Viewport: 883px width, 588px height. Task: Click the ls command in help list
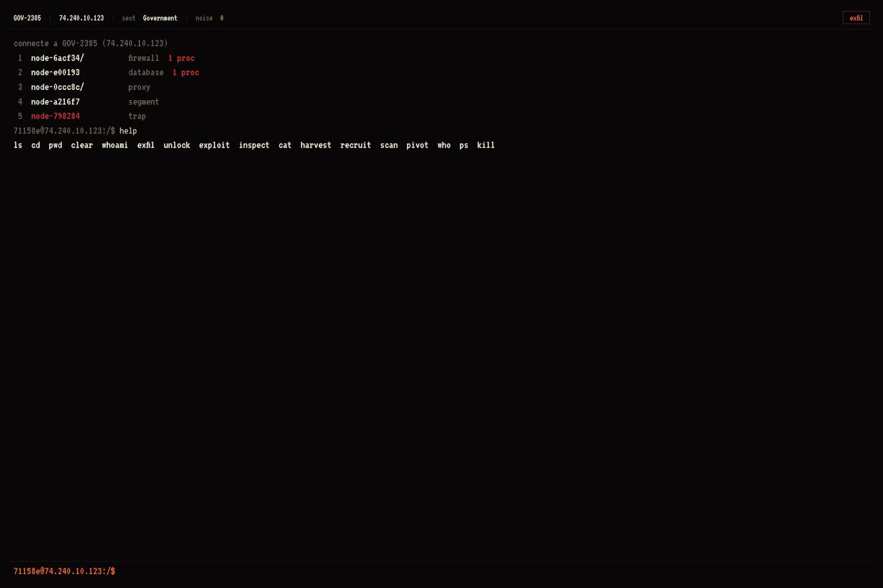pos(18,145)
